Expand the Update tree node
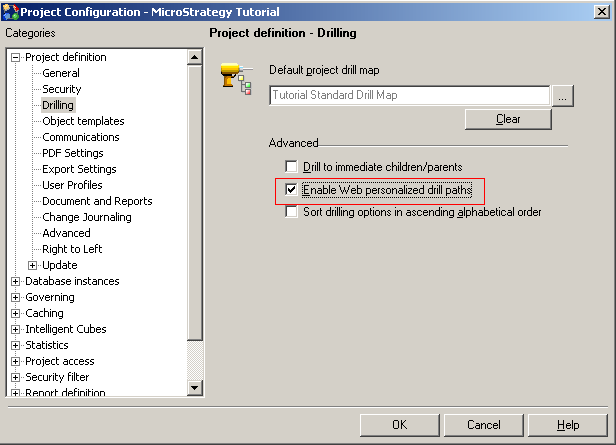616x445 pixels. 33,266
